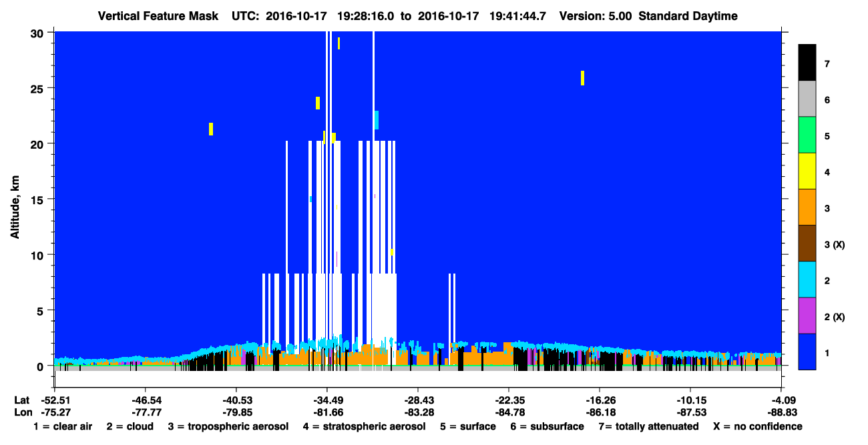Click longitude value '-84.78'
Image resolution: width=868 pixels, height=445 pixels.
click(508, 412)
